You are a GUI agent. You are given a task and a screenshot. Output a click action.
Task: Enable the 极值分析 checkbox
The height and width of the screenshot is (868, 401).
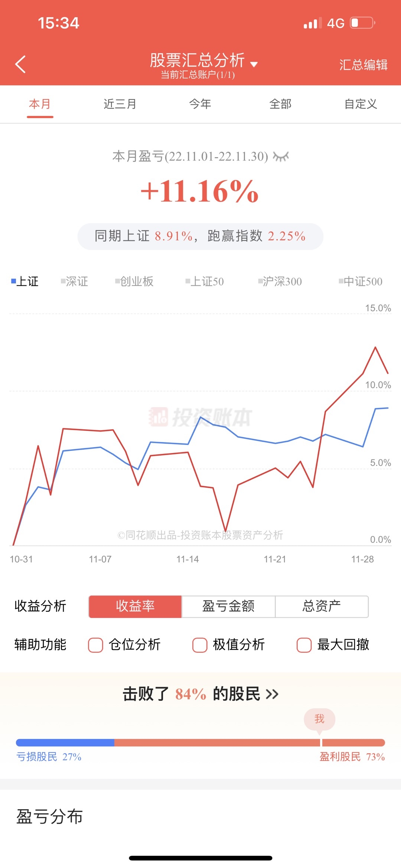[200, 645]
